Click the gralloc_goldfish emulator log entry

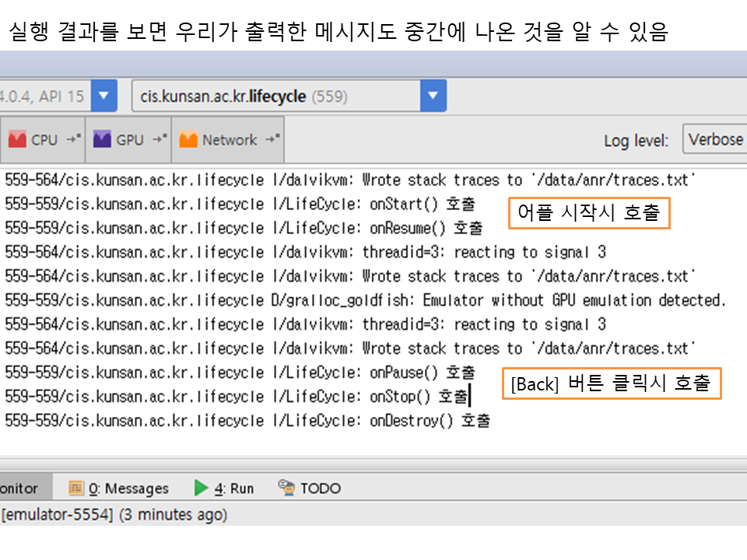[x=366, y=300]
